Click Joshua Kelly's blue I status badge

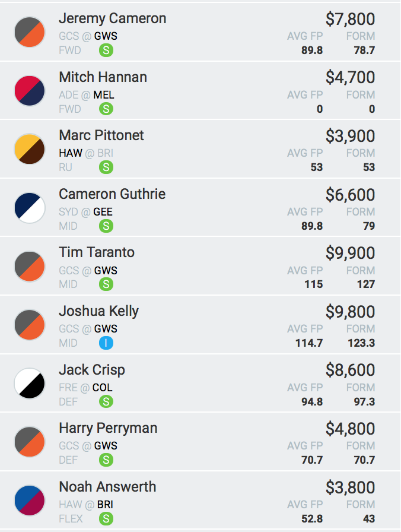(106, 343)
